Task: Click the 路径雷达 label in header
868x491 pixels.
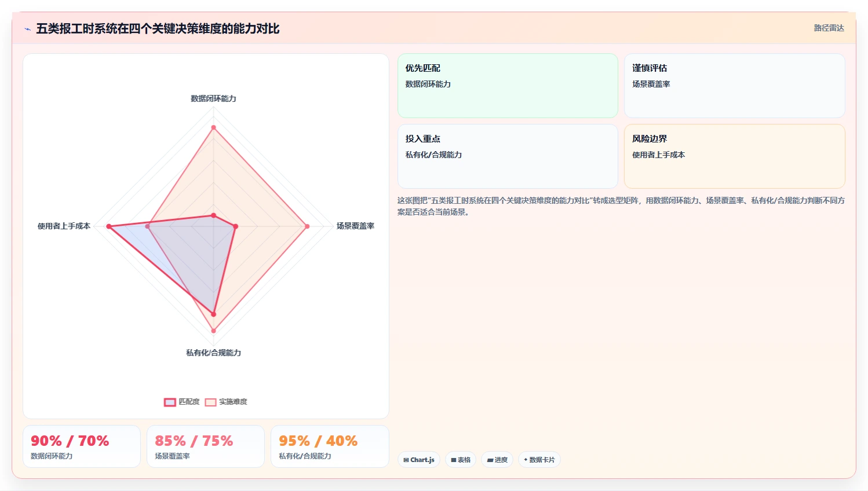Action: point(829,28)
